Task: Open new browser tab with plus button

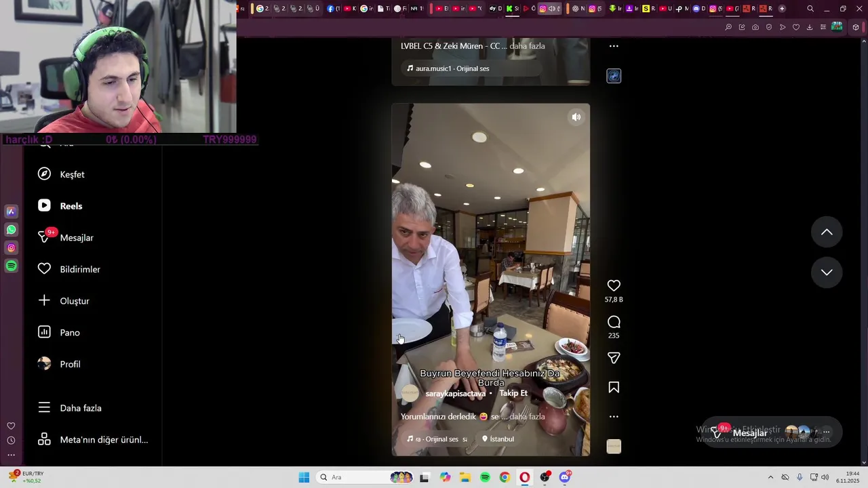Action: (x=782, y=9)
